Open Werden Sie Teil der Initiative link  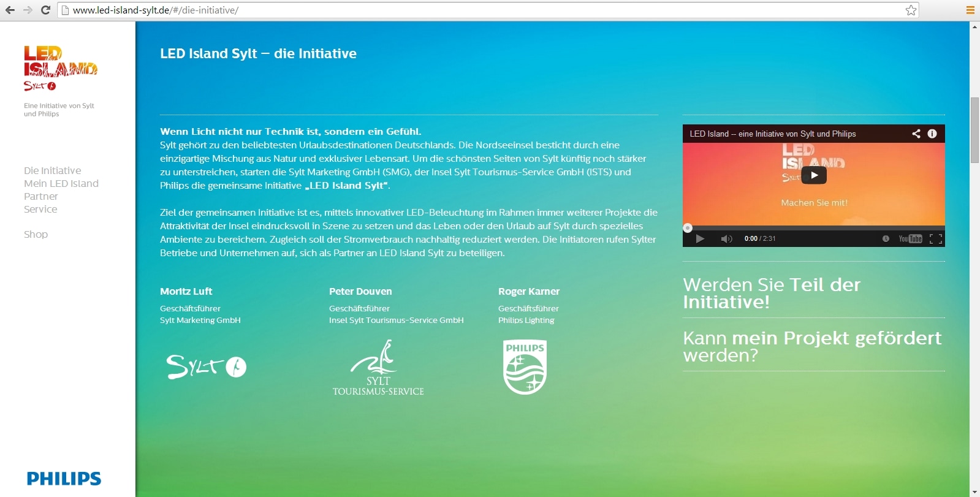[772, 293]
